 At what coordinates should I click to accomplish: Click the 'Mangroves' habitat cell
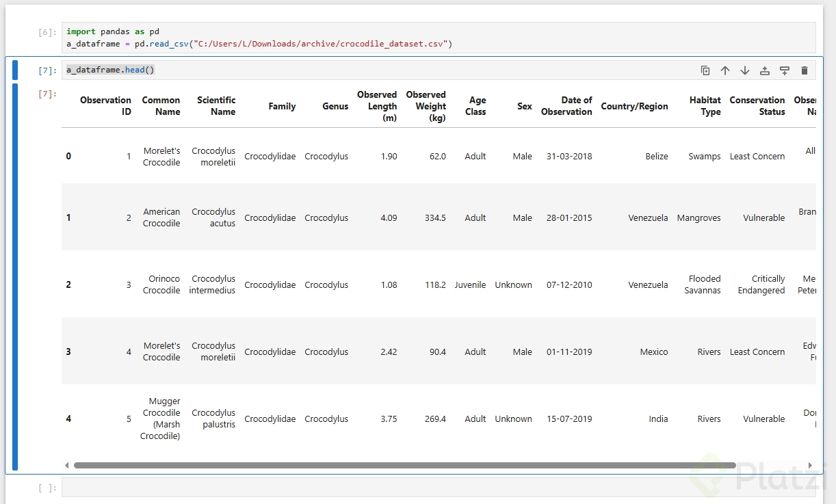699,217
